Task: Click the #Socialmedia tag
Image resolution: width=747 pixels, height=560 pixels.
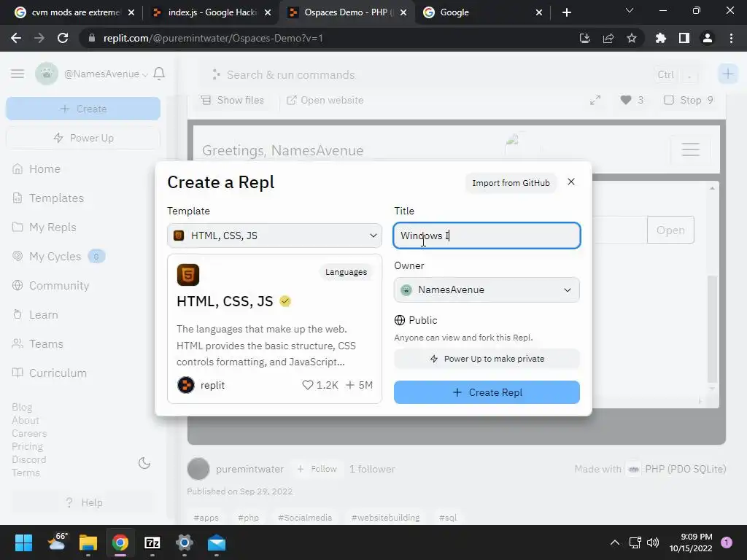Action: click(305, 518)
